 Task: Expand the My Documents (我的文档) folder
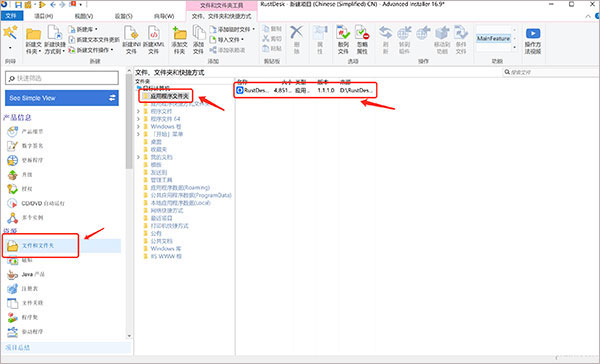pyautogui.click(x=138, y=157)
